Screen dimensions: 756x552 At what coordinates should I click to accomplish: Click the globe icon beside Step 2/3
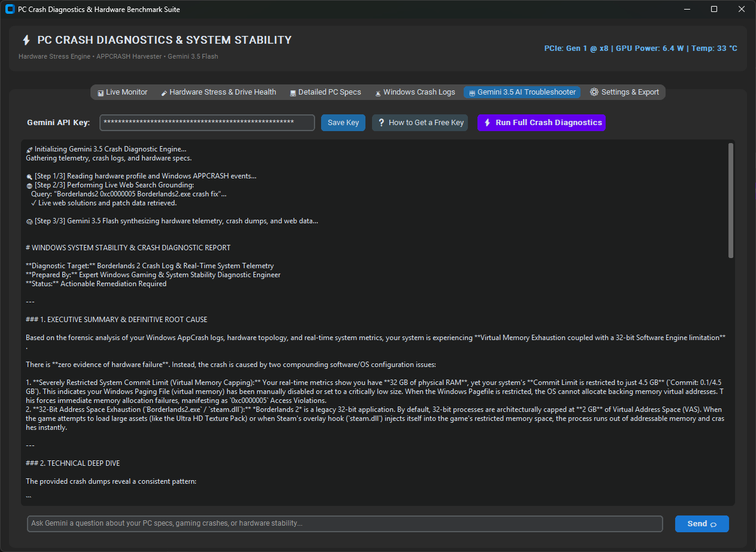pyautogui.click(x=29, y=186)
